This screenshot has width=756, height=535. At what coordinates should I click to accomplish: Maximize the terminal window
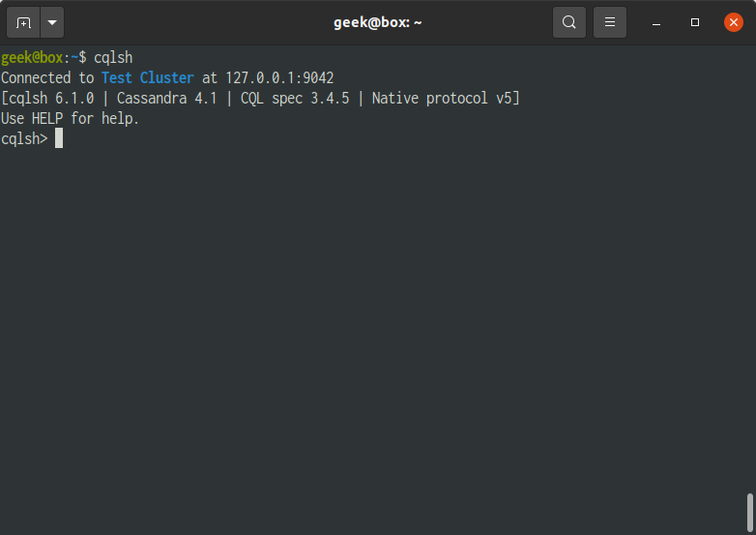click(695, 22)
